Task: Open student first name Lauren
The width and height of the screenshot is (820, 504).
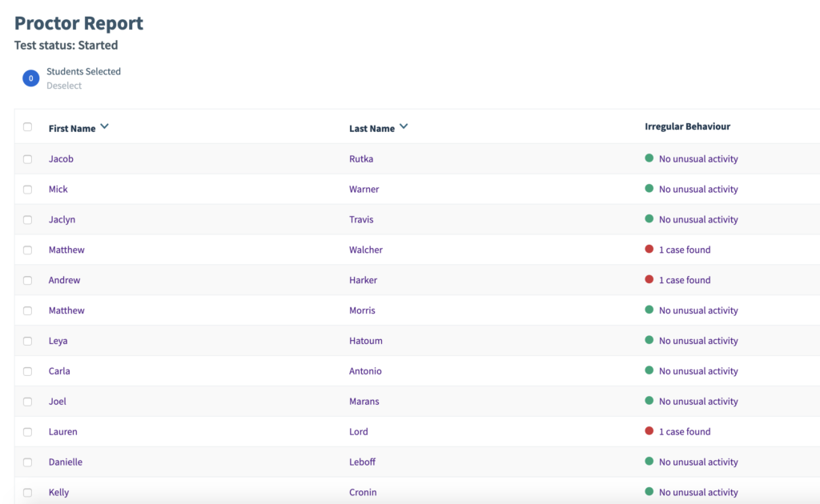Action: pos(62,431)
